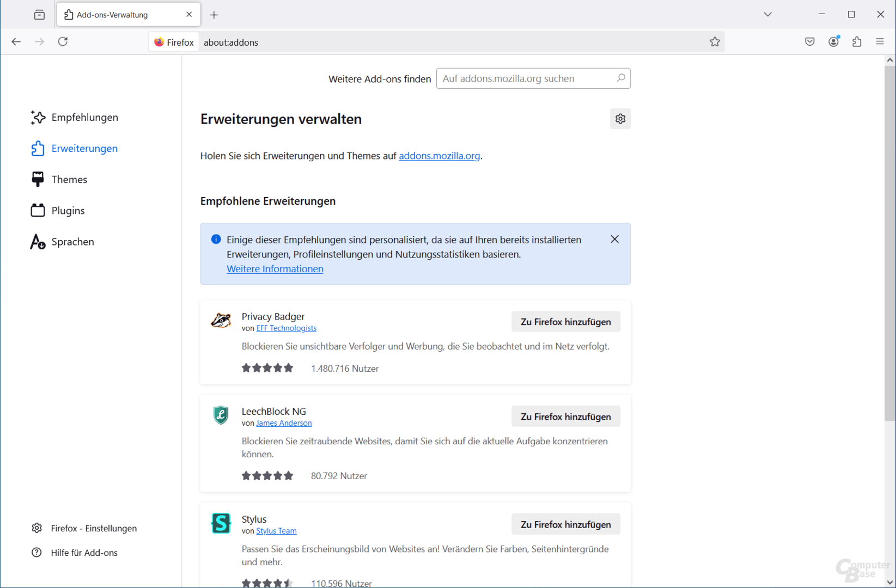Click the Erweiterungen verwalten heading
Image resolution: width=896 pixels, height=588 pixels.
pyautogui.click(x=281, y=119)
